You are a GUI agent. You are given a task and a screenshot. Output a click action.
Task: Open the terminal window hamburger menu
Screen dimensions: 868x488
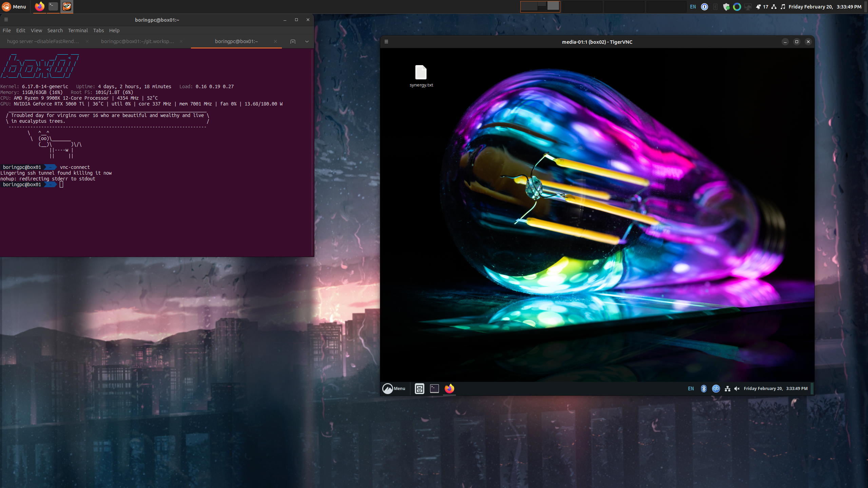[6, 19]
